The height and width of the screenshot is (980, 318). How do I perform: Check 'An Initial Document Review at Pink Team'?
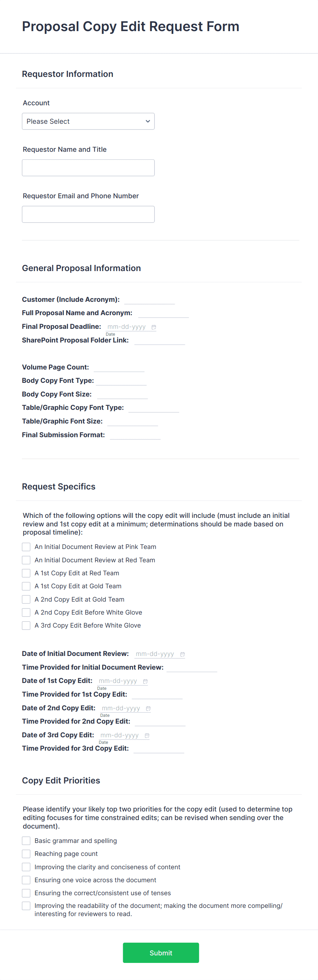click(26, 547)
